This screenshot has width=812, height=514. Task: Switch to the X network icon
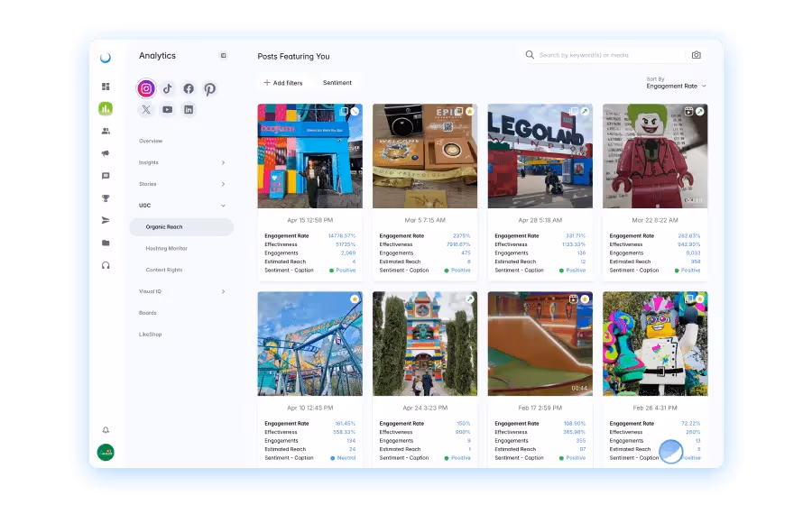pos(146,110)
